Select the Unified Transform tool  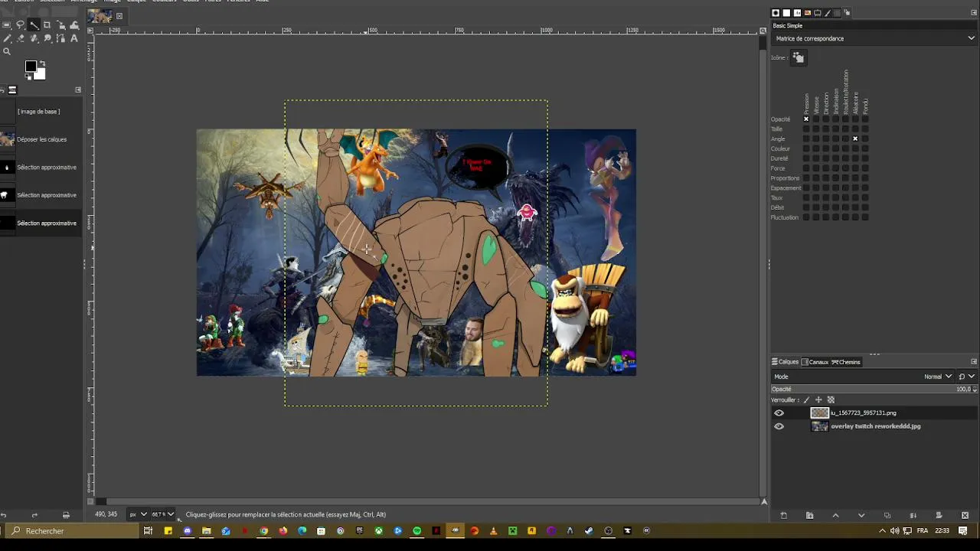point(61,25)
